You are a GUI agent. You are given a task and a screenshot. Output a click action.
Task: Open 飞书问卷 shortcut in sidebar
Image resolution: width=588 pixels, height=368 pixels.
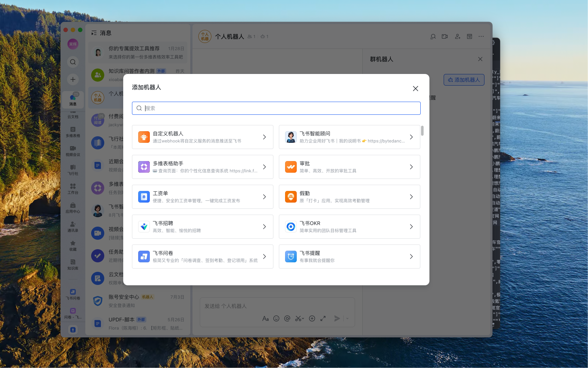tap(73, 294)
